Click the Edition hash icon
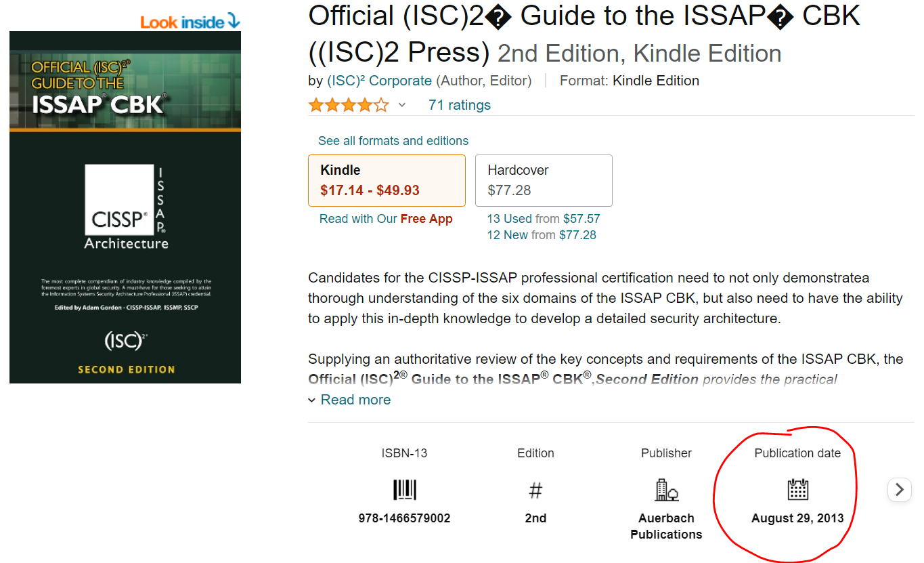924x563 pixels. pos(535,489)
